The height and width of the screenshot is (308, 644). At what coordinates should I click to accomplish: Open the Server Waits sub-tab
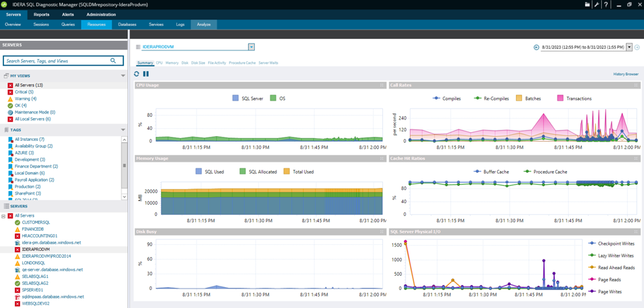click(268, 62)
